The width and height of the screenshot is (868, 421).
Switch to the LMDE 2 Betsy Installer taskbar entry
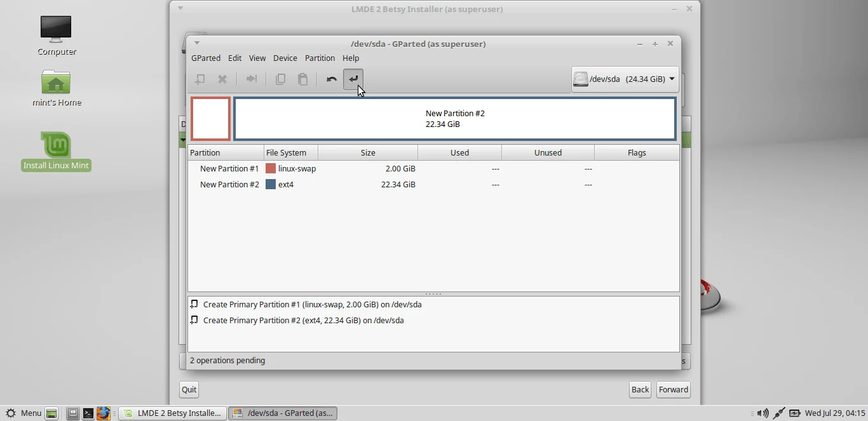point(172,413)
